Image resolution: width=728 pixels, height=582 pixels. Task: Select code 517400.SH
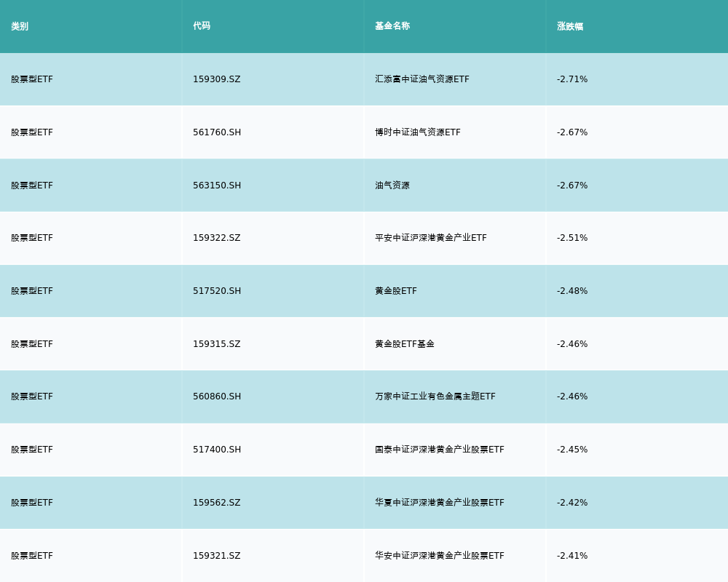pos(217,450)
